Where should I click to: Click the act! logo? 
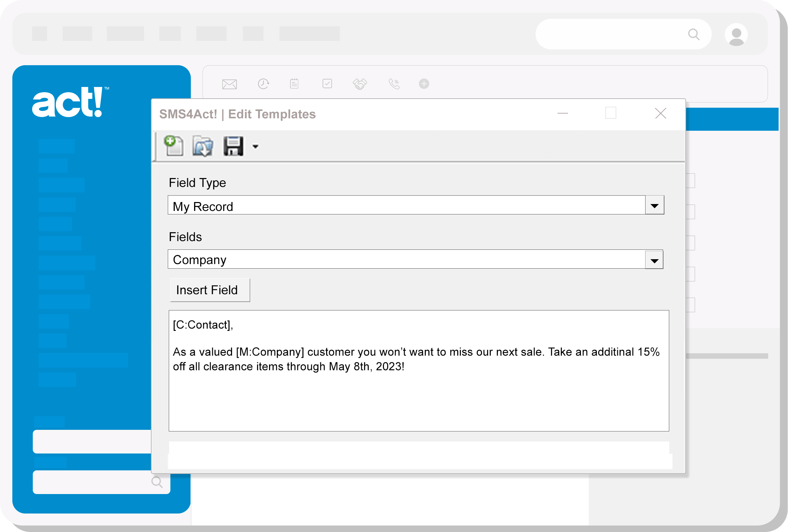(x=68, y=102)
